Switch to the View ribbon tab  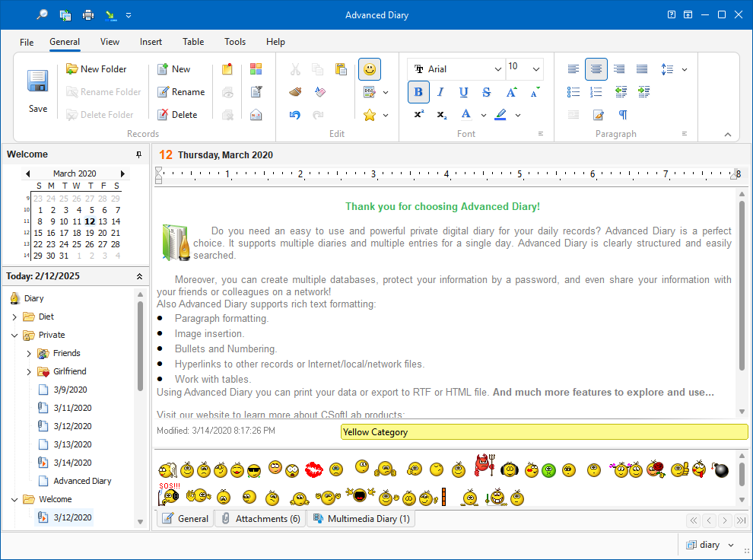pos(110,42)
